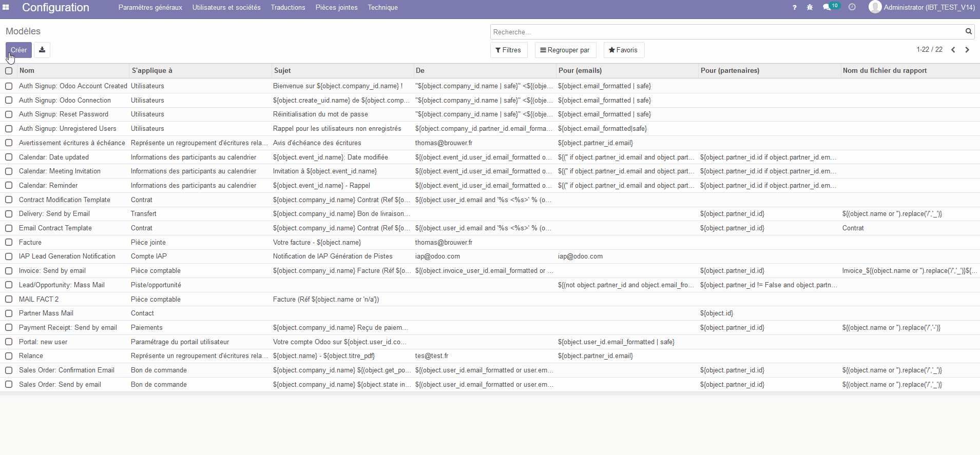Open the apps grid menu icon
The width and height of the screenshot is (980, 455).
pos(6,7)
